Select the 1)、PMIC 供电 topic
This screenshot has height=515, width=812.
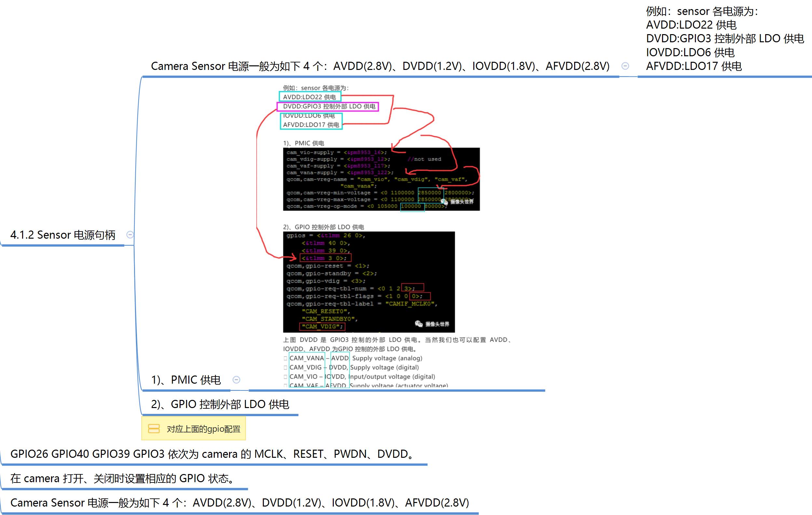(x=186, y=380)
